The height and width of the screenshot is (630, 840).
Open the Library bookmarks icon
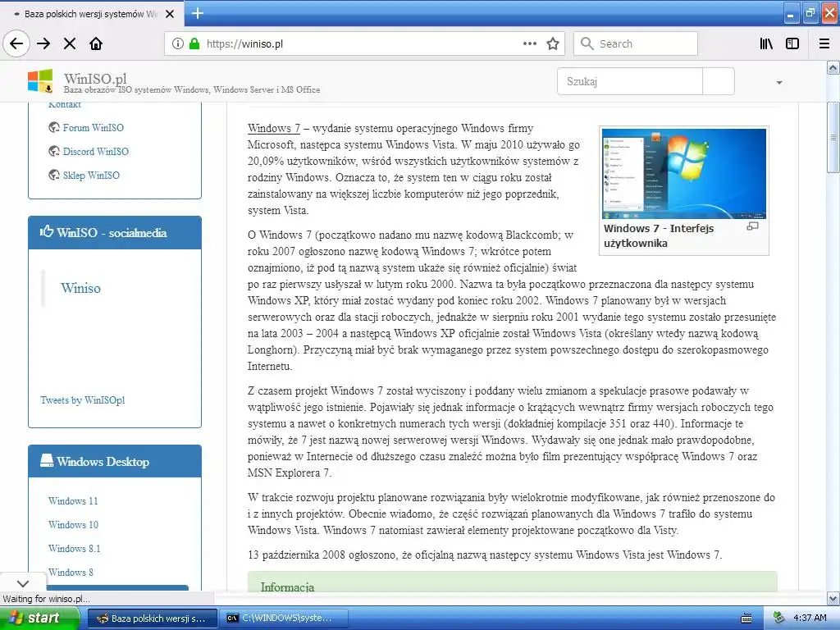click(x=767, y=43)
